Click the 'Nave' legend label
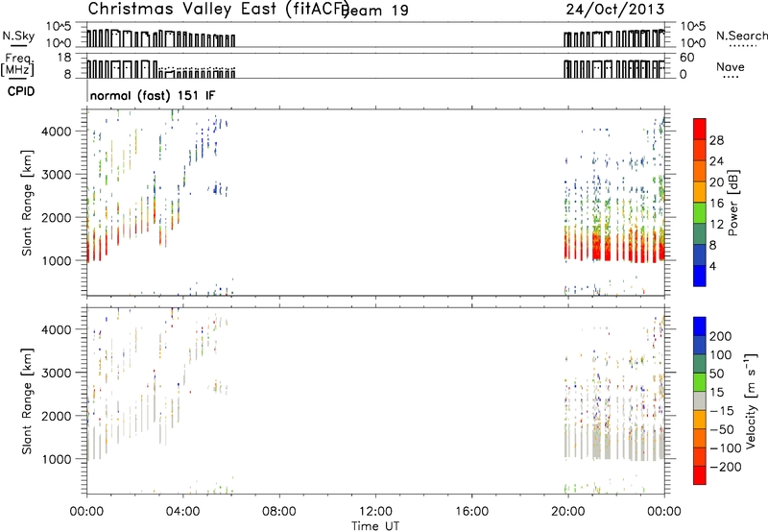The image size is (768, 532). coord(731,66)
